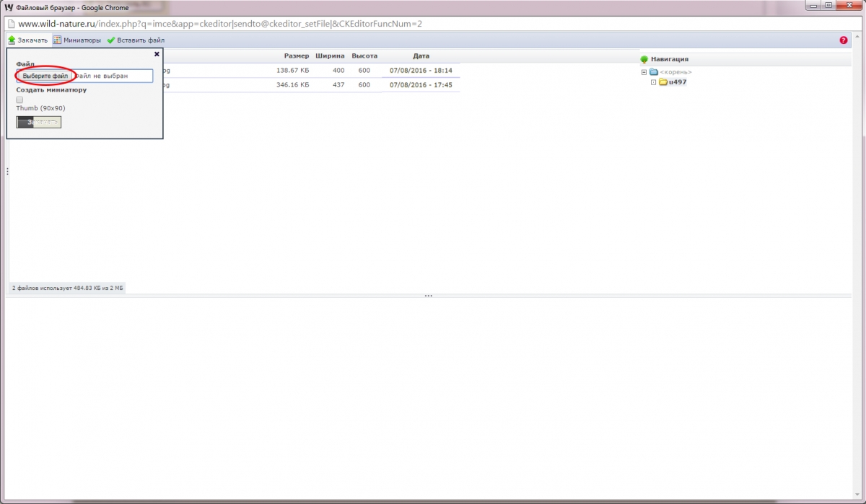Sort files by Дата column header
Screen dimensions: 866x504
click(x=421, y=56)
